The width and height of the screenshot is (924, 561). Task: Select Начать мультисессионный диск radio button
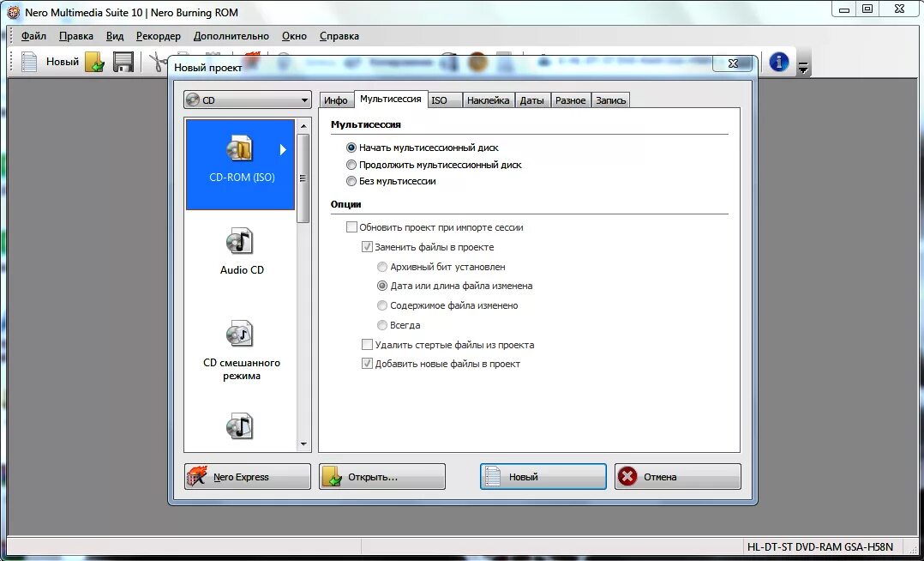click(x=351, y=148)
